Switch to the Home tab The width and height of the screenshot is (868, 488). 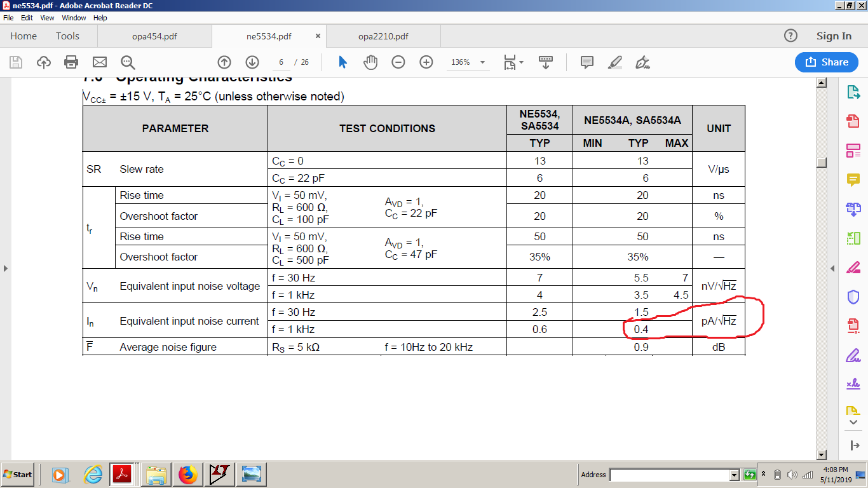(24, 36)
